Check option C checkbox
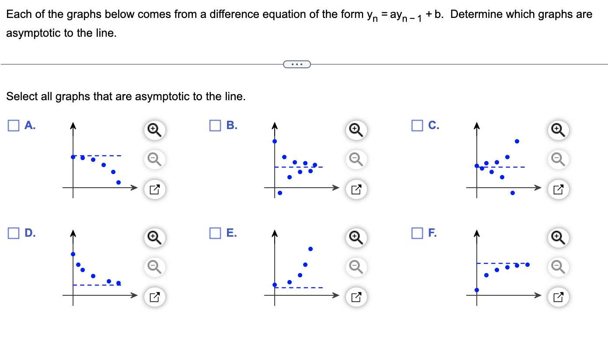Image resolution: width=608 pixels, height=364 pixels. (417, 126)
